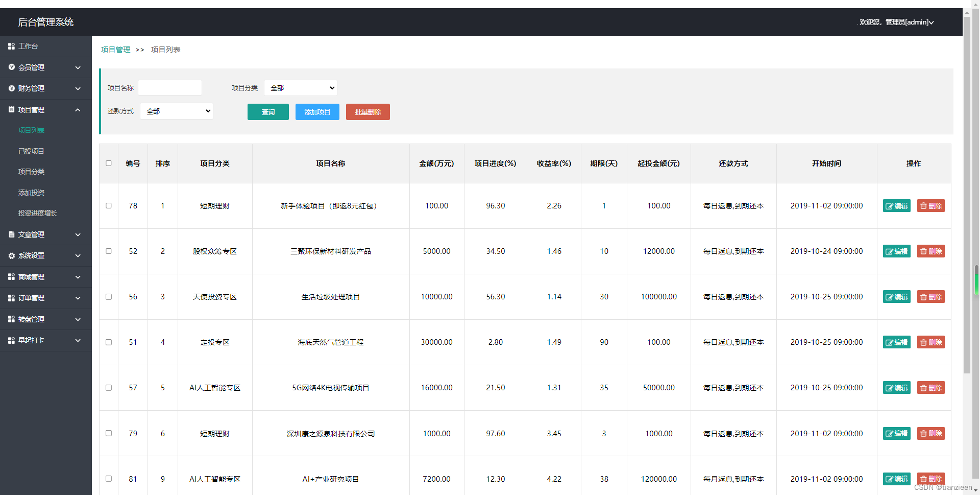
Task: Check the box for project number 81
Action: [x=109, y=478]
